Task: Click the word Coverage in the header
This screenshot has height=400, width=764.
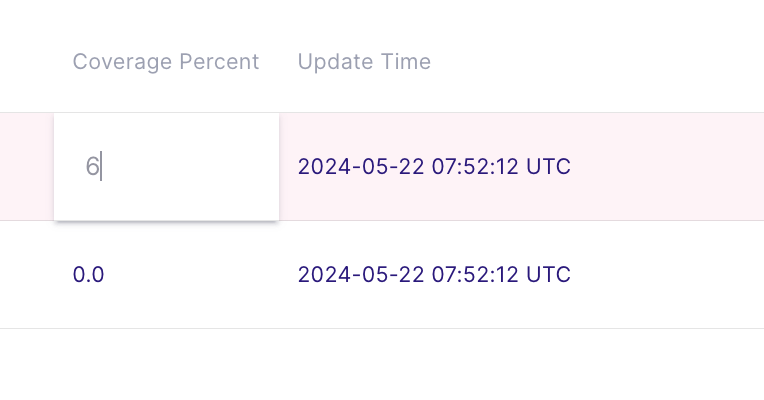Action: click(119, 62)
